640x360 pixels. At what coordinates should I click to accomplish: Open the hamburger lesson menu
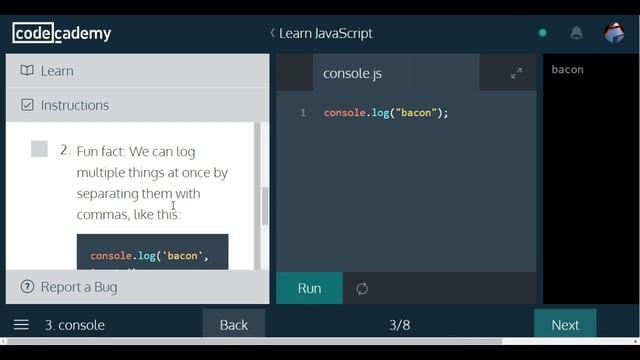point(21,325)
